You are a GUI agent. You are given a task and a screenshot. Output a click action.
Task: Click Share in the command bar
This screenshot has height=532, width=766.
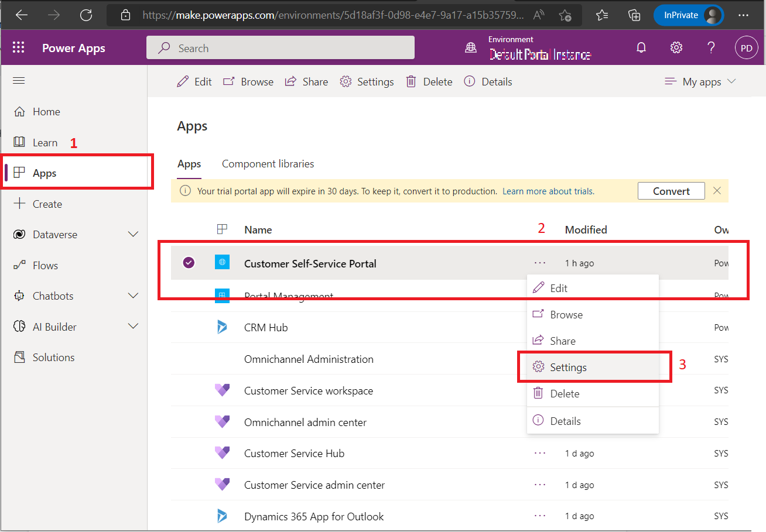coord(306,82)
